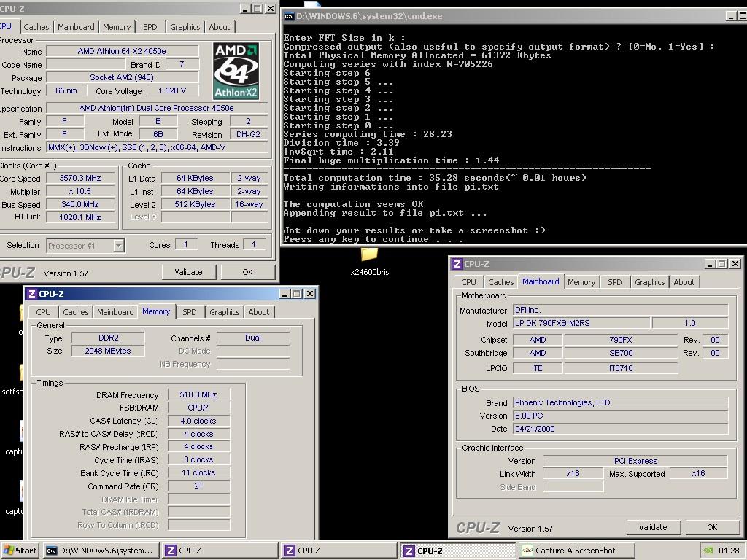
Task: Switch to Mainboard tab in Memory CPU-Z window
Action: [115, 312]
